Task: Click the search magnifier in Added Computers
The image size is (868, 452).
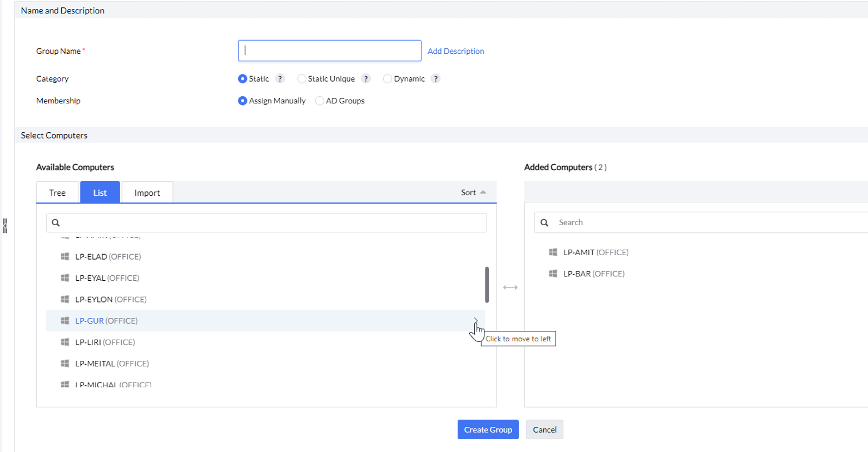Action: [x=544, y=222]
